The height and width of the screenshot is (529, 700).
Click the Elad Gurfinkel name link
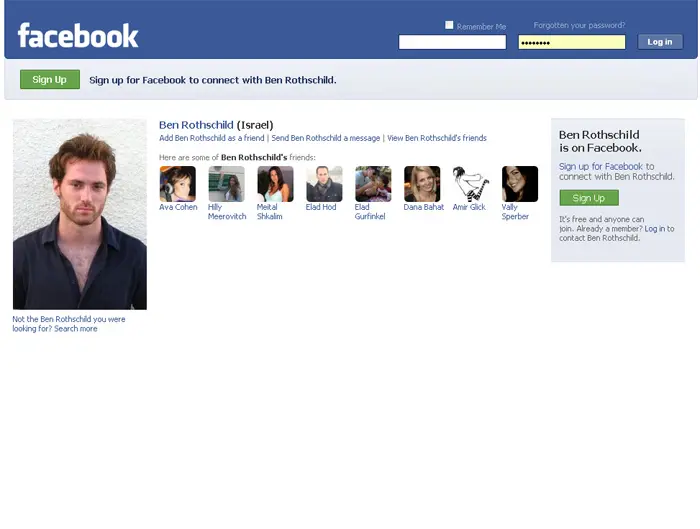370,212
